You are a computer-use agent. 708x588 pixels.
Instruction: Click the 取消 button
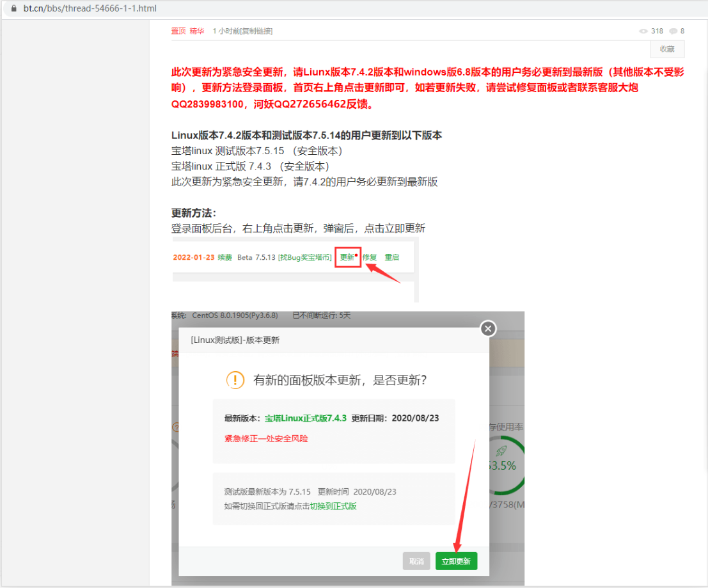416,561
